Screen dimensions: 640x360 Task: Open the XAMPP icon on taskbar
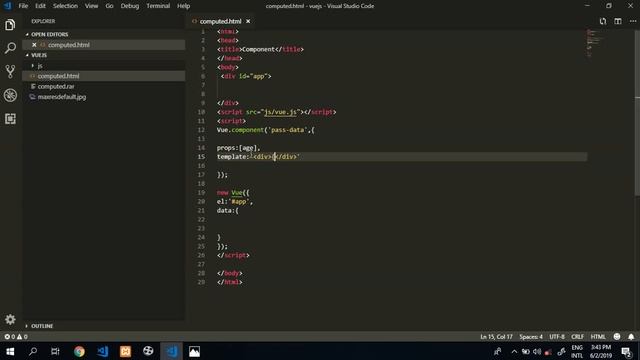point(125,351)
